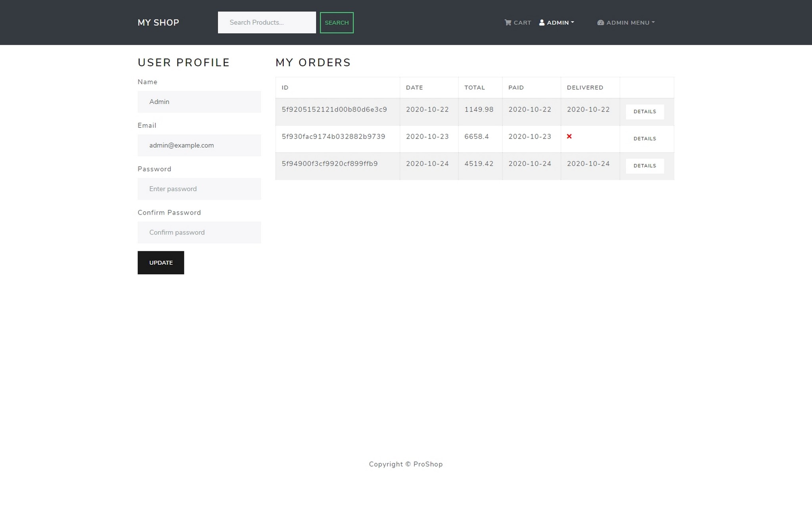Click the green Search button
The width and height of the screenshot is (812, 508).
pyautogui.click(x=337, y=23)
